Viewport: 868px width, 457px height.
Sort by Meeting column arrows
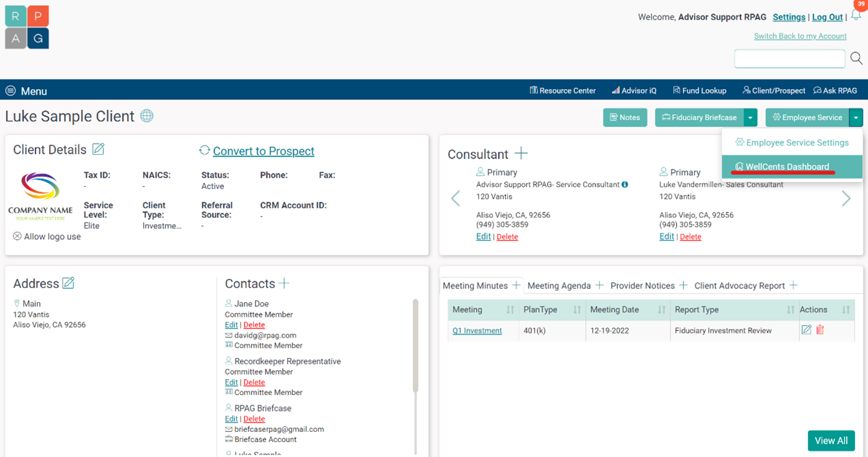(510, 309)
